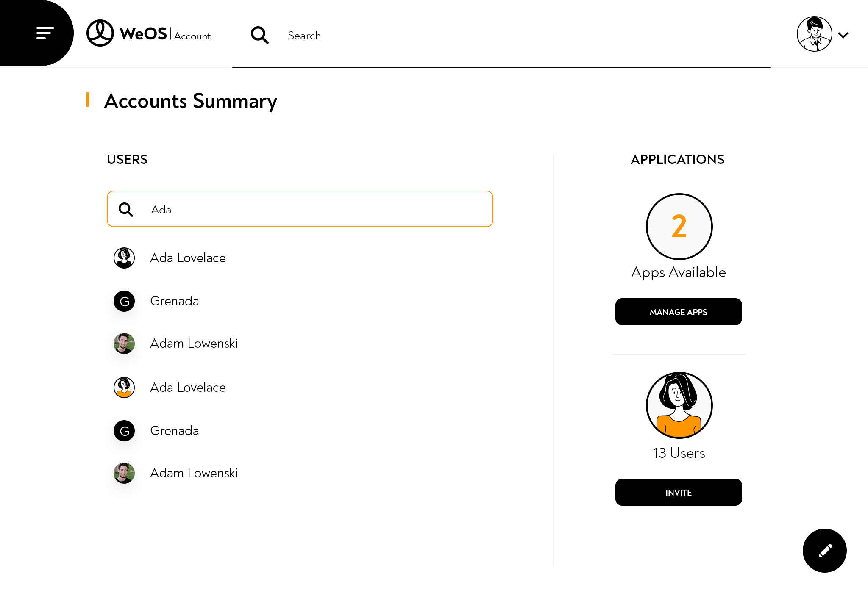This screenshot has width=868, height=593.
Task: Click the first Grenada G avatar
Action: [124, 301]
